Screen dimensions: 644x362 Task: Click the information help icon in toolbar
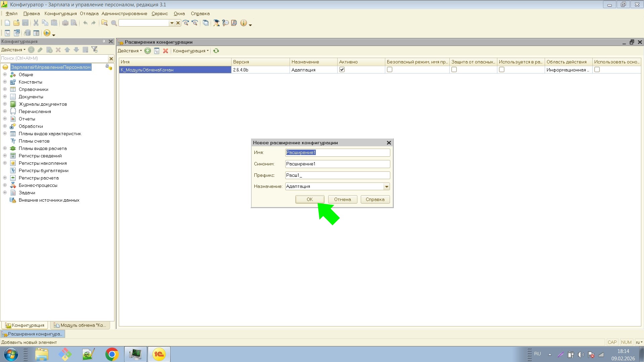[243, 23]
